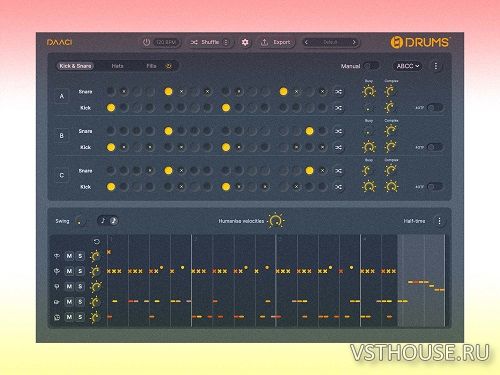500x375 pixels.
Task: Click the preset name field between the arrows
Action: (330, 42)
